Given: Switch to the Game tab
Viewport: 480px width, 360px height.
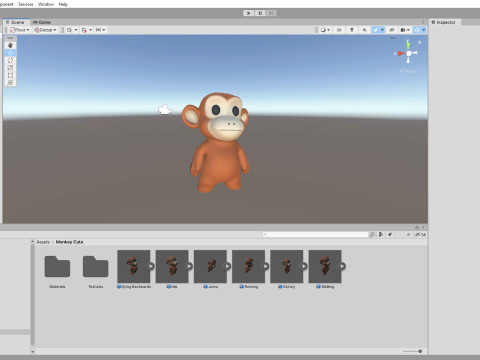Looking at the screenshot, I should 42,22.
